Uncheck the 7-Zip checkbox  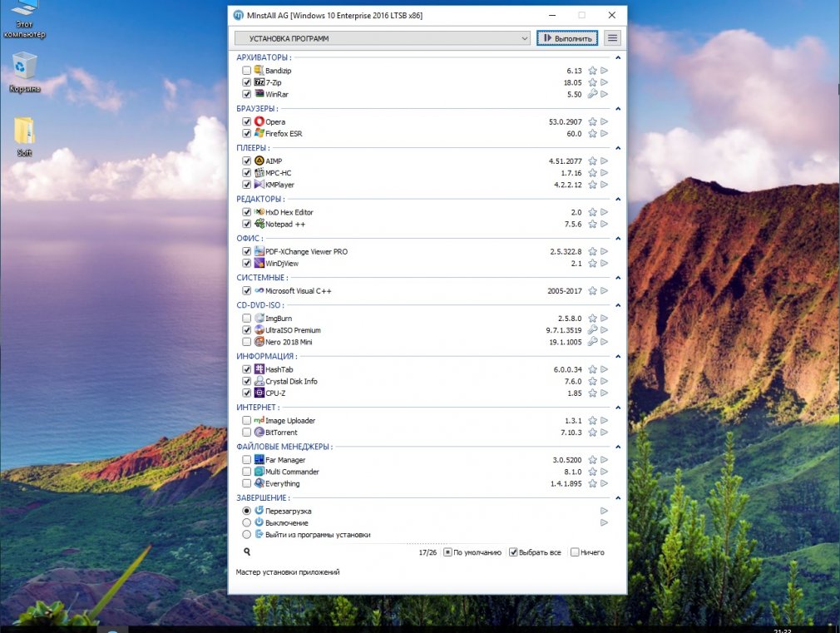(246, 82)
